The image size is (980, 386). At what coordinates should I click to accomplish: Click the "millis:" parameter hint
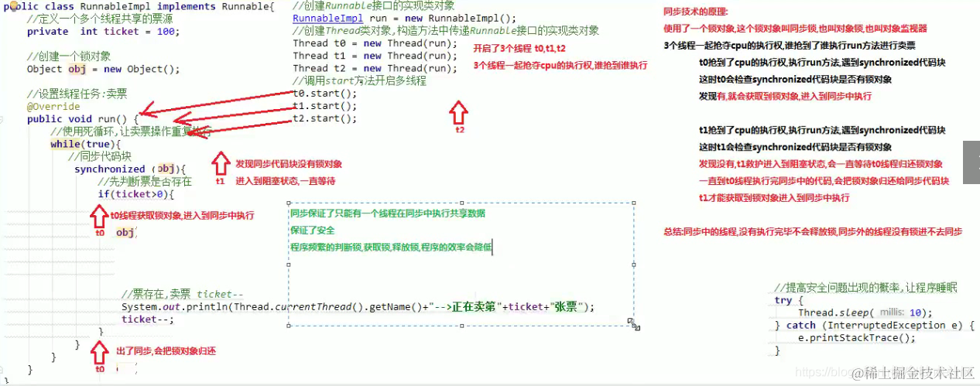(x=892, y=313)
